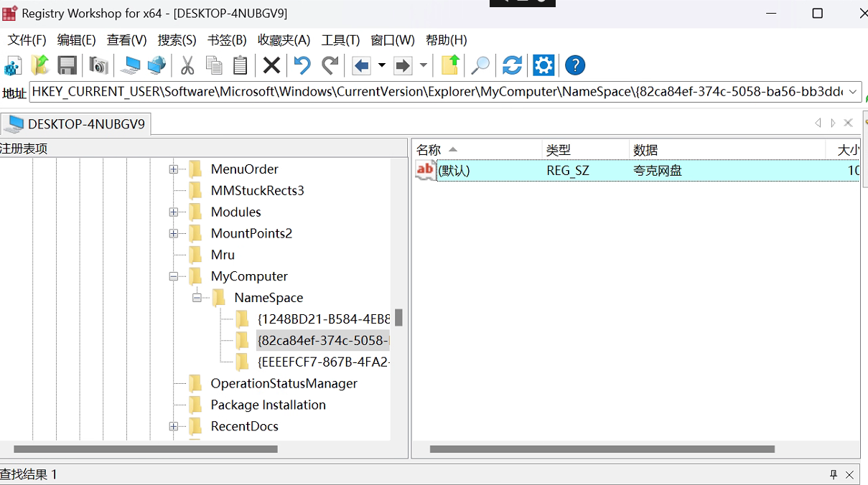Screen dimensions: 868x485
Task: Collapse the MyComputer tree node
Action: [x=173, y=276]
